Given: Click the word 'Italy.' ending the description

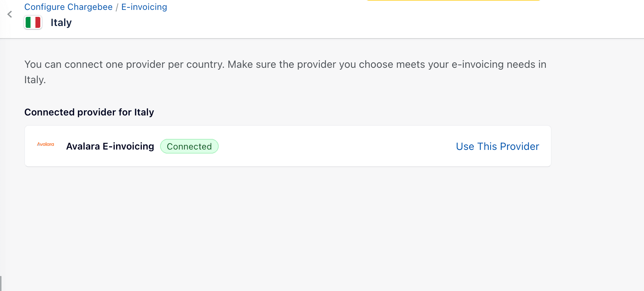Looking at the screenshot, I should (35, 80).
